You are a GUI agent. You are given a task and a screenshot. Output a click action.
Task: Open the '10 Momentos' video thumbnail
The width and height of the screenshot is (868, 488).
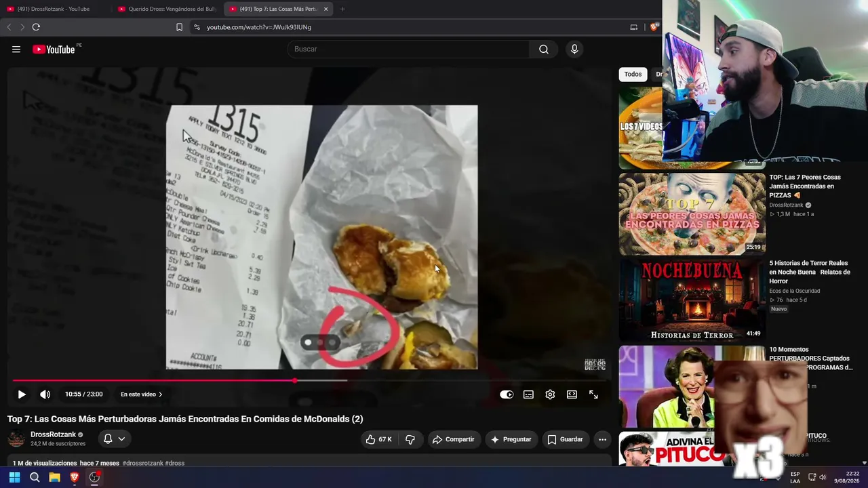pos(692,386)
